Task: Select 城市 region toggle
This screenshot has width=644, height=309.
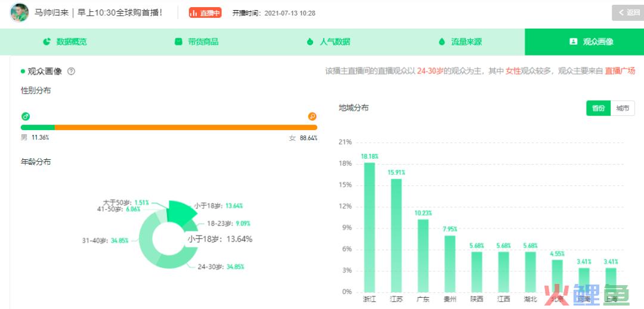Action: (x=623, y=109)
